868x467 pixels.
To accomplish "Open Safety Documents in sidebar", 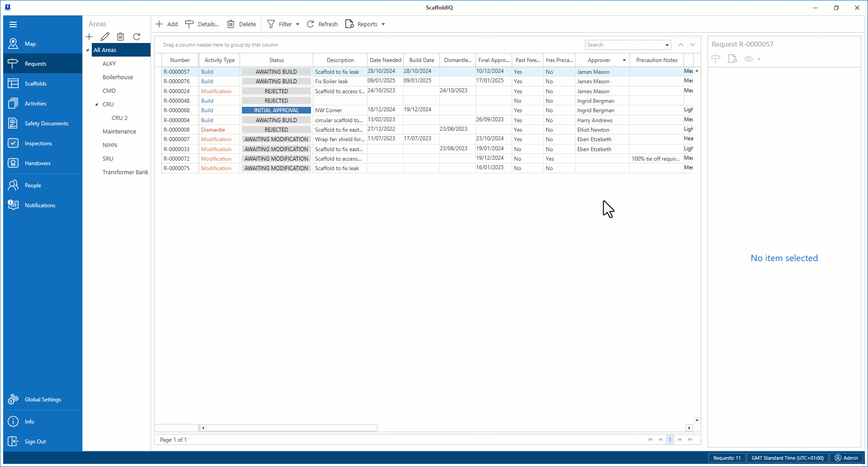I will (46, 124).
